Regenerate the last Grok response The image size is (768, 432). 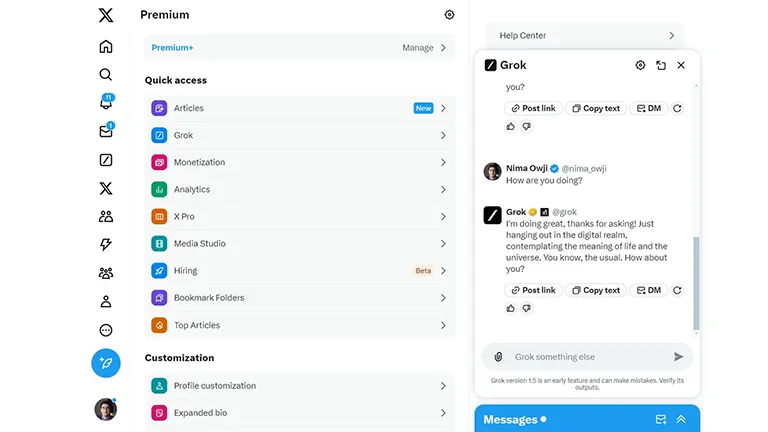click(x=677, y=290)
